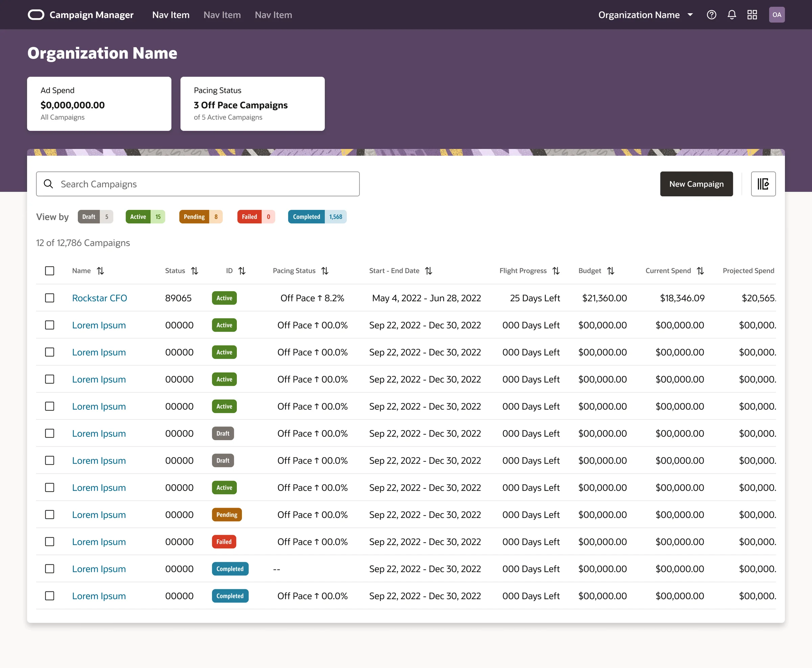The image size is (812, 668).
Task: Click the OA user avatar
Action: [776, 15]
